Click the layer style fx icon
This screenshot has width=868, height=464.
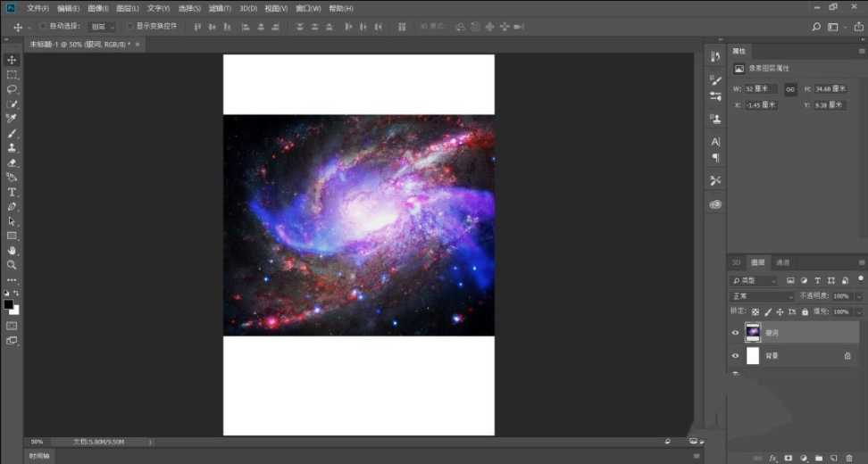click(774, 457)
